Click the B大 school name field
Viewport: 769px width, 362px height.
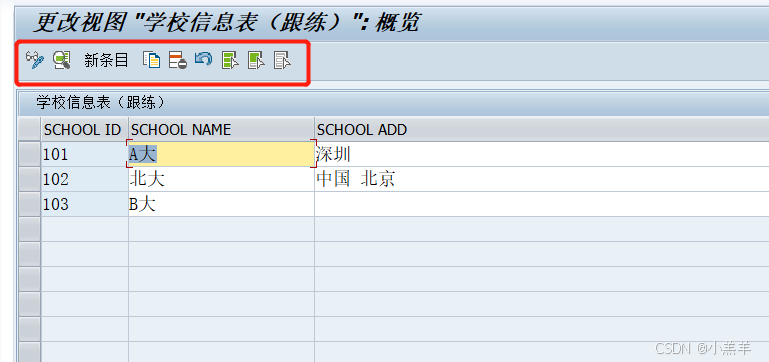222,205
